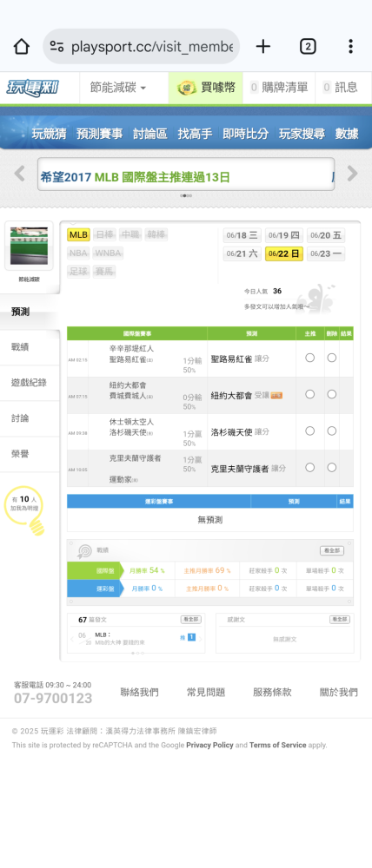Select 找高手 in the navigation bar
372x868 pixels.
click(x=195, y=134)
